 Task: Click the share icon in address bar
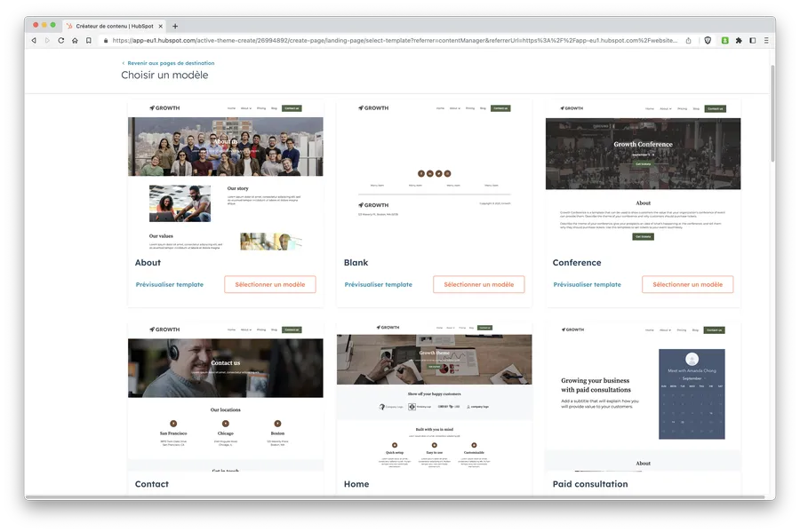click(x=688, y=40)
